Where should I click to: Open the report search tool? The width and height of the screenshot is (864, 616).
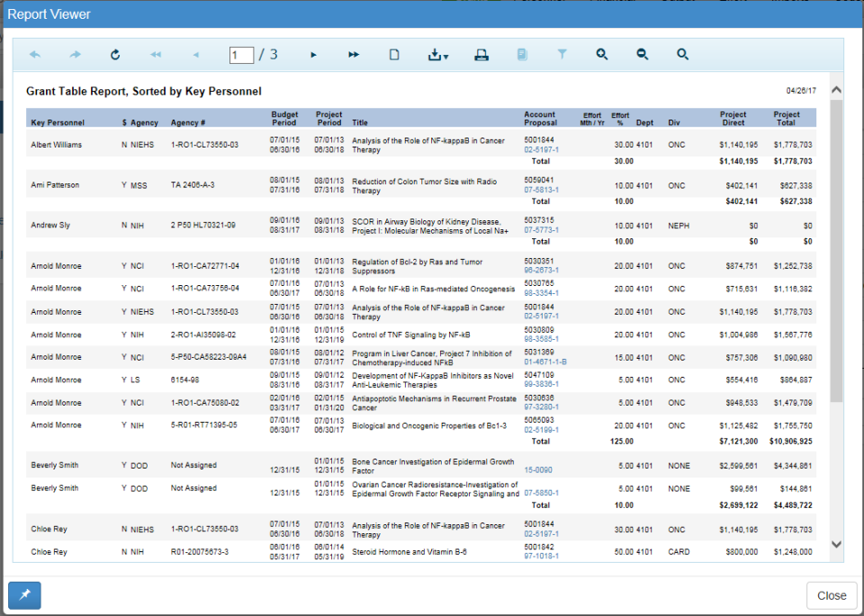[682, 54]
